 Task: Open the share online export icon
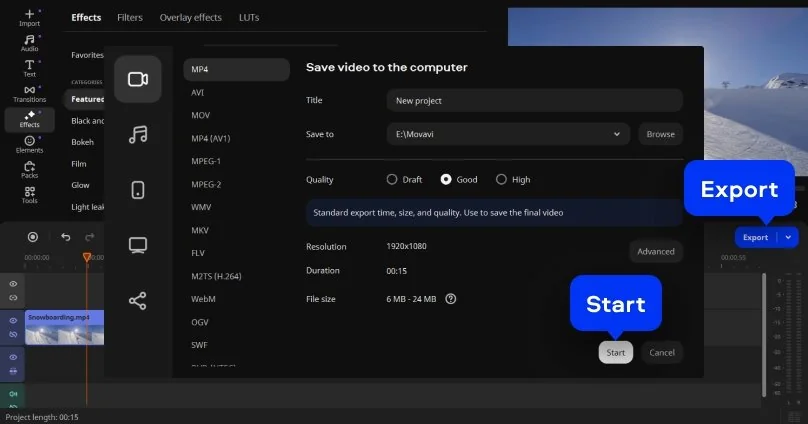pyautogui.click(x=138, y=300)
